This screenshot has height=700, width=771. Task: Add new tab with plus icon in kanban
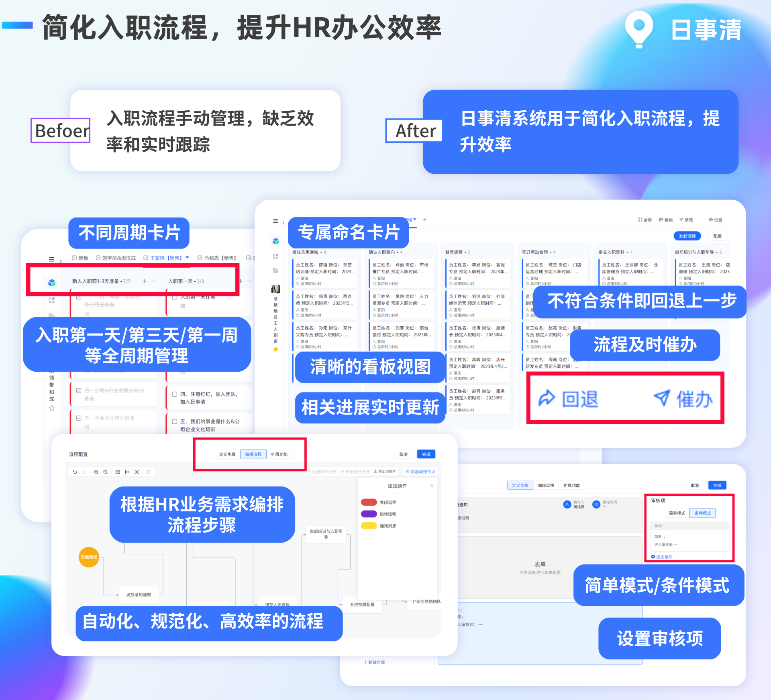click(x=425, y=220)
